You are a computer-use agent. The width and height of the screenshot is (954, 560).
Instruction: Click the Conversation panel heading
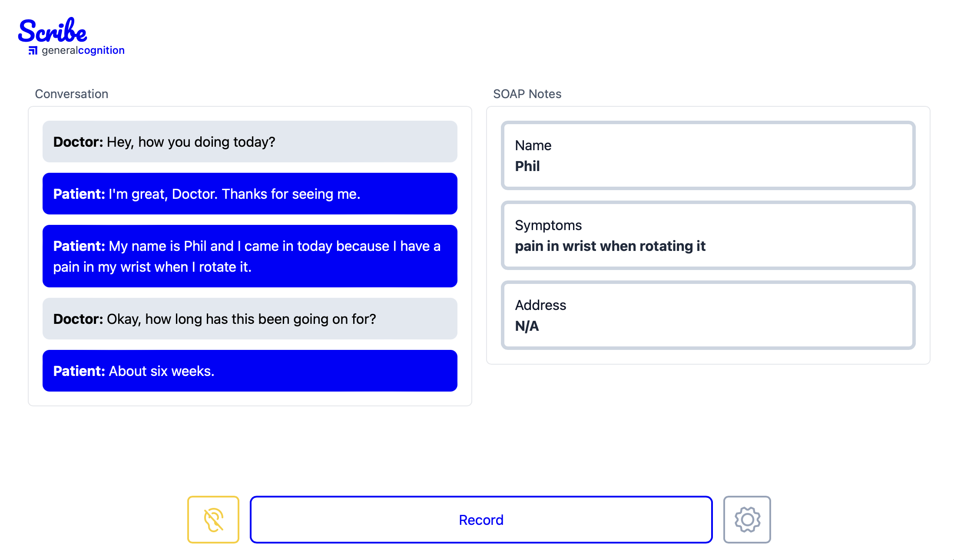click(72, 94)
